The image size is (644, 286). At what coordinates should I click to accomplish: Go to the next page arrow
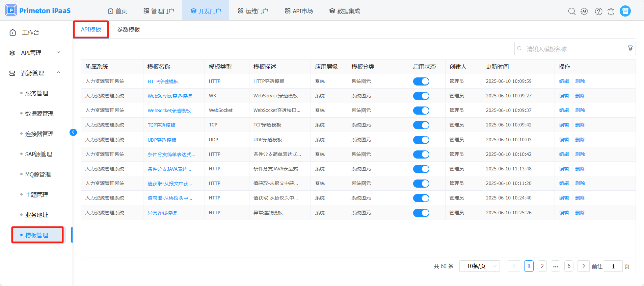coord(583,266)
